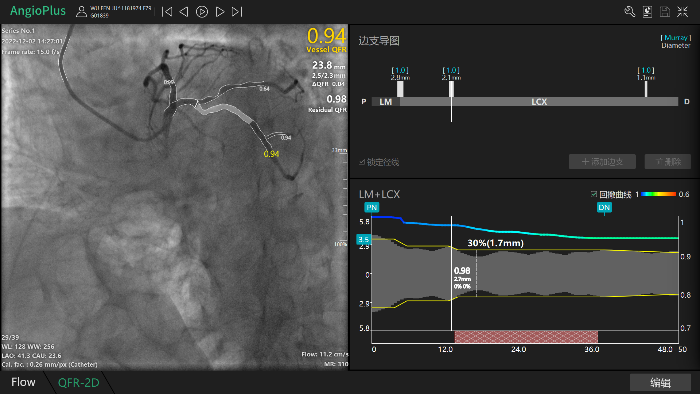Select the PN proximal marker
The width and height of the screenshot is (700, 394).
point(371,207)
